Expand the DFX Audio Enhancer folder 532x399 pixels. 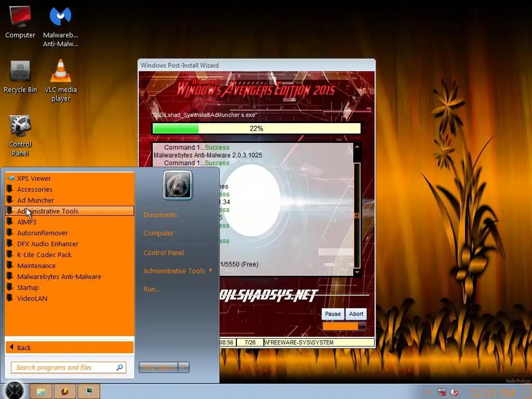click(x=70, y=244)
